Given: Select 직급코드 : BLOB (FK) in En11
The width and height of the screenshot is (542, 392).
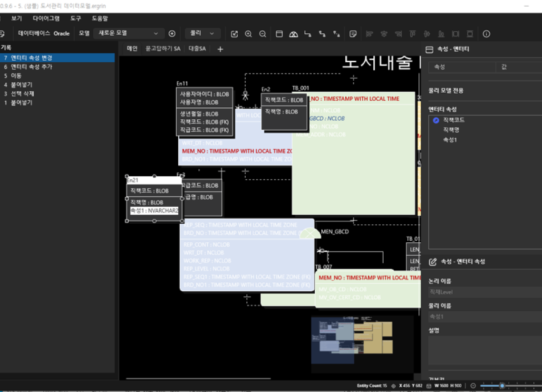Looking at the screenshot, I should [204, 130].
